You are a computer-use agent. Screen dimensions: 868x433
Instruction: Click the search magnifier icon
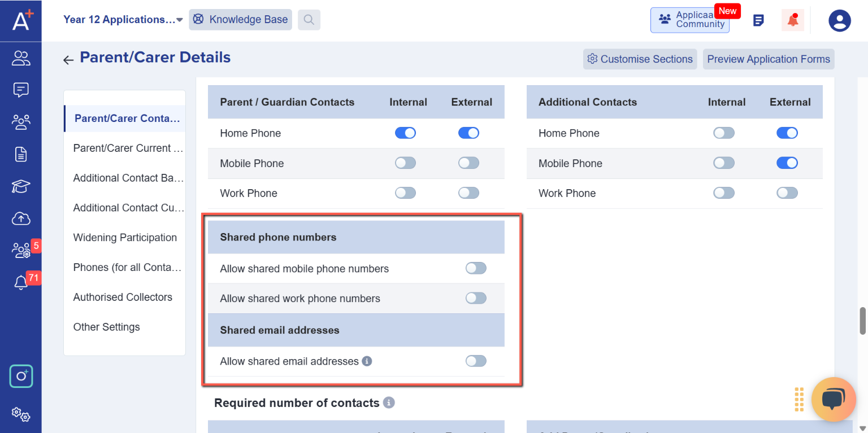point(309,20)
